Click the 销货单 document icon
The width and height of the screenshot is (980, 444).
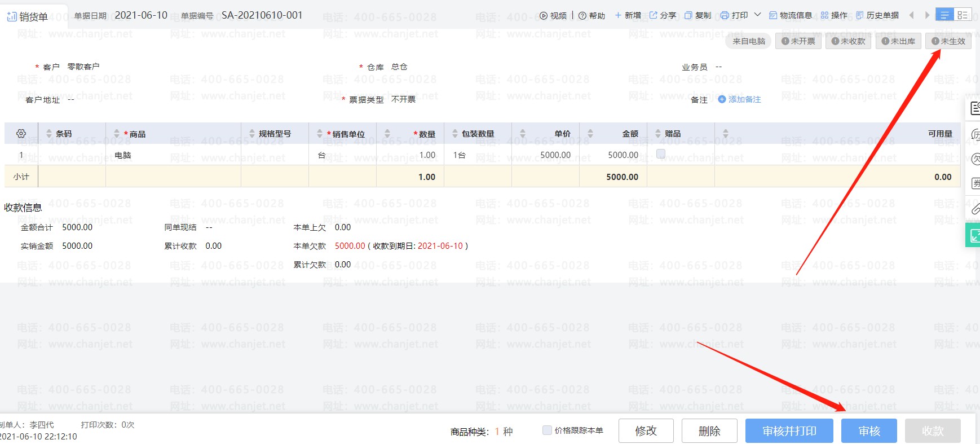click(x=11, y=17)
